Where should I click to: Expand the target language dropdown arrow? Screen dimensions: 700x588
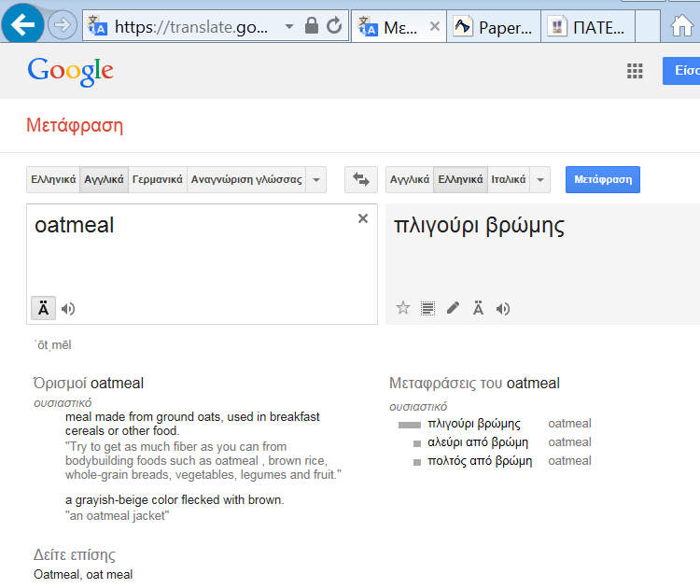pos(540,179)
